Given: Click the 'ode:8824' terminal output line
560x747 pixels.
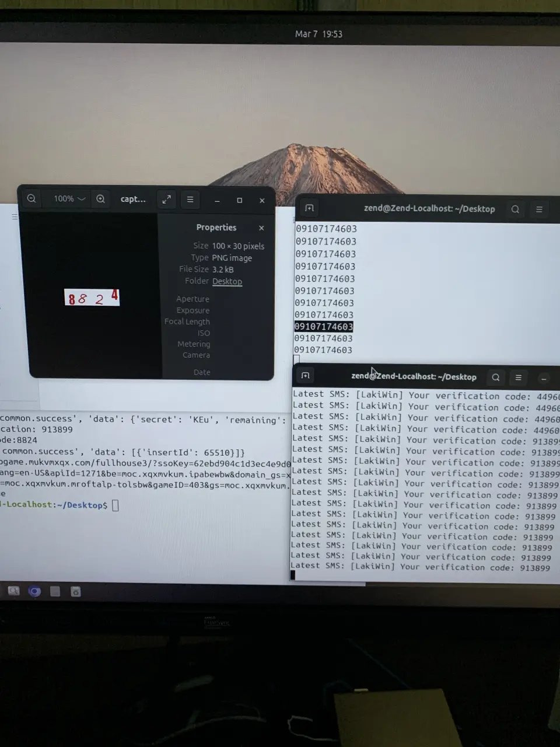Looking at the screenshot, I should tap(19, 441).
